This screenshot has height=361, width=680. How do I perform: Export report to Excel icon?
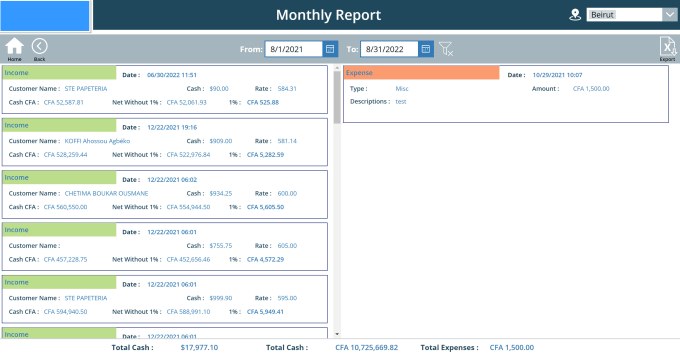667,46
